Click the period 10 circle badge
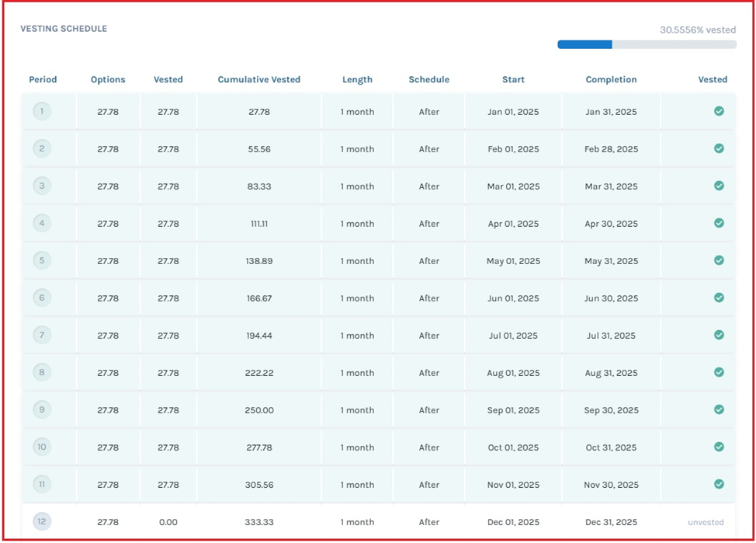The width and height of the screenshot is (756, 543). tap(42, 447)
